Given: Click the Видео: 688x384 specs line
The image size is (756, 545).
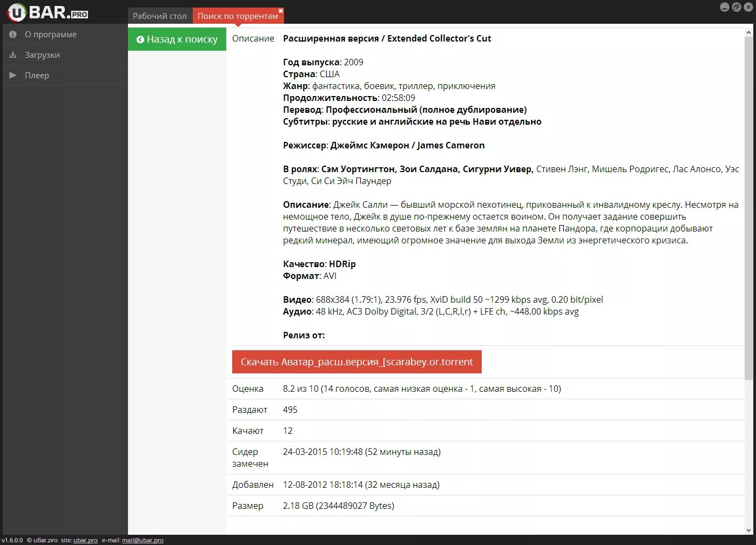Looking at the screenshot, I should tap(443, 299).
